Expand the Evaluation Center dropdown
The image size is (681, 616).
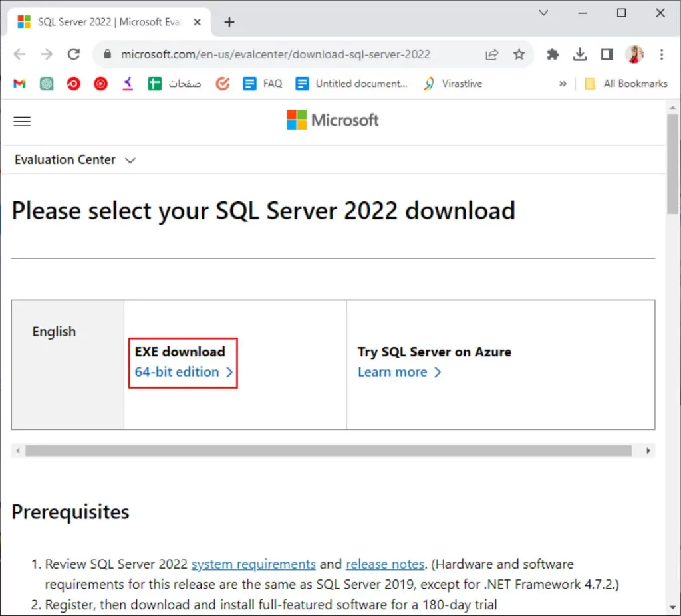point(74,159)
